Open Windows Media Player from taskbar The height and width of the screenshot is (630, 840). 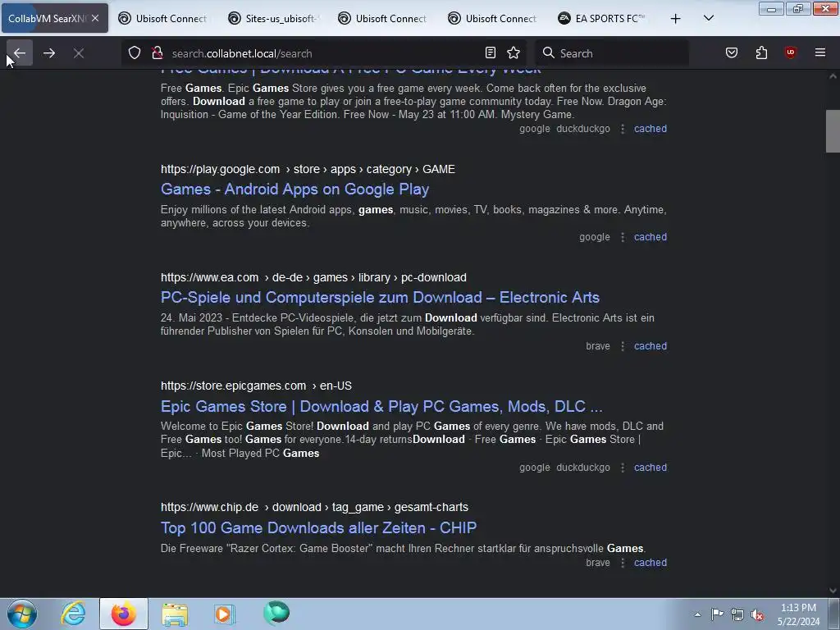coord(225,614)
